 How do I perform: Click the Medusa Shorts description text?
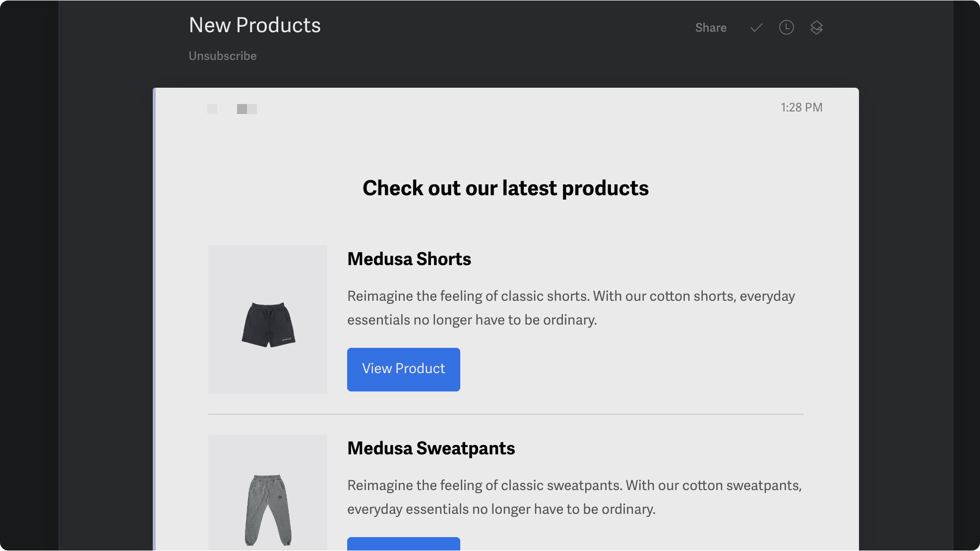click(x=570, y=307)
